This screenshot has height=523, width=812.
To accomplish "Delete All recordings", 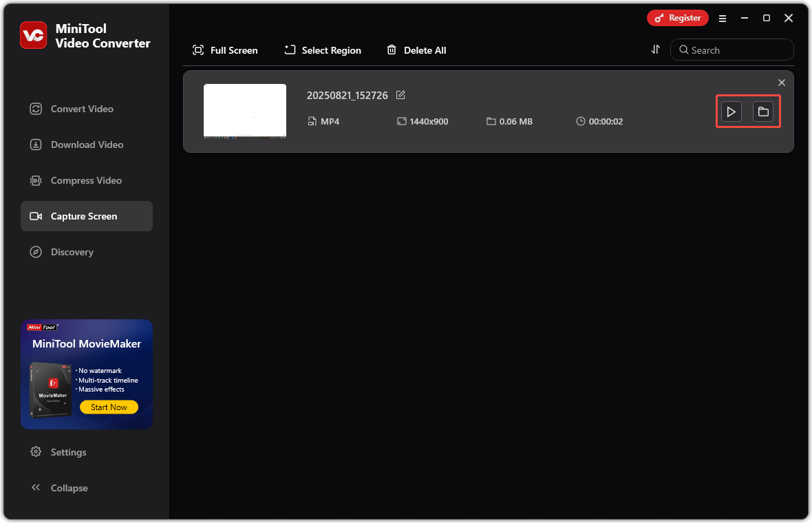I will (x=417, y=50).
